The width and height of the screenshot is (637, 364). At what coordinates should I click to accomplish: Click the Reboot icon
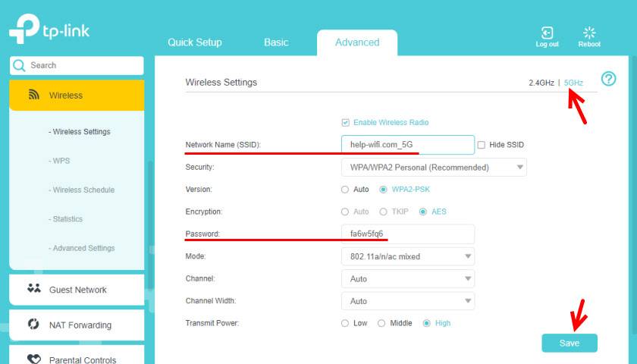coord(589,33)
